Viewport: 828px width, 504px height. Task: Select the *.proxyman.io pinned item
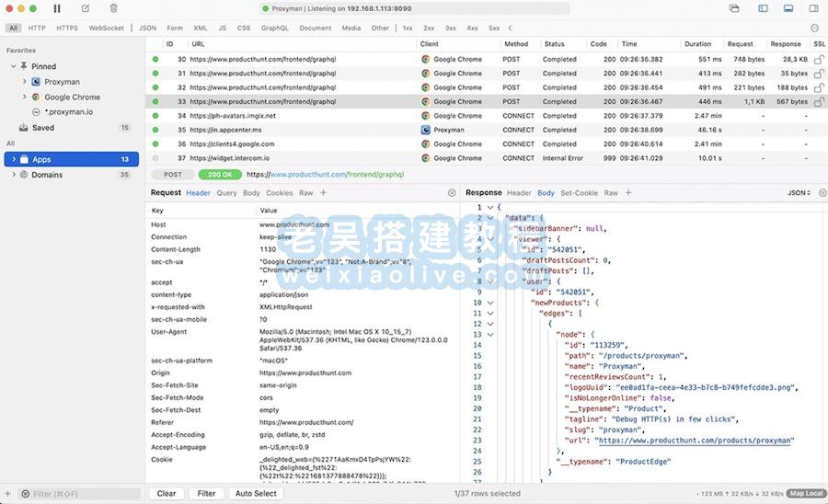[69, 112]
